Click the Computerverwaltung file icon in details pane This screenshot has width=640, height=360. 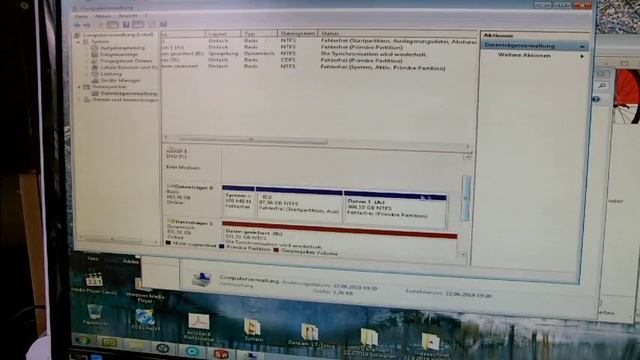click(x=202, y=280)
